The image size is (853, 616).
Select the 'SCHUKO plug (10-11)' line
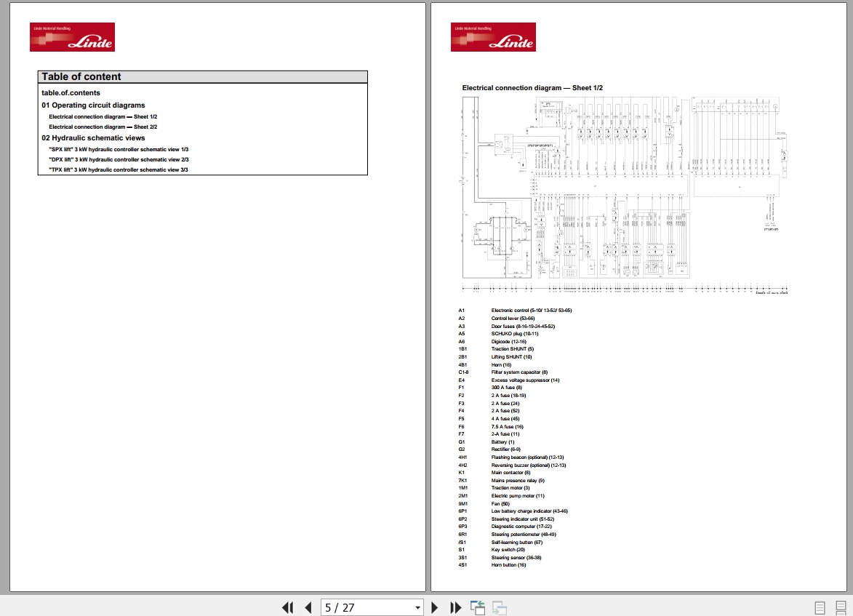[x=515, y=334]
